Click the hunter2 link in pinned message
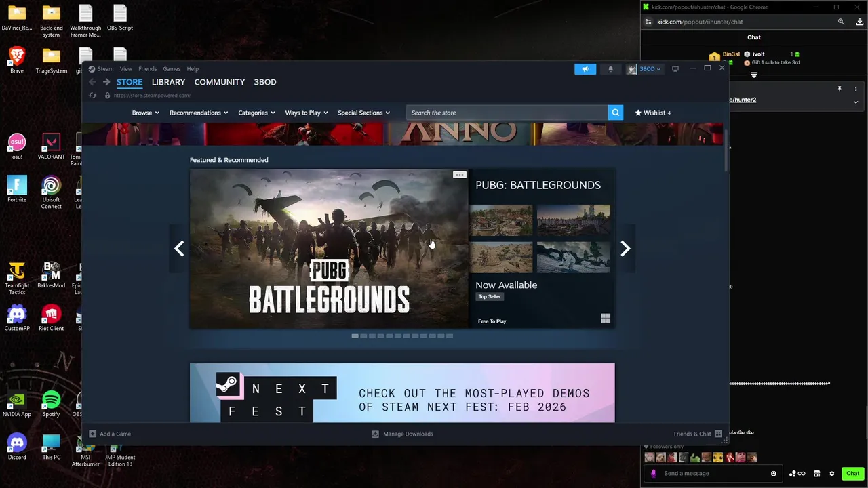Screen dimensions: 868x488 [x=743, y=100]
